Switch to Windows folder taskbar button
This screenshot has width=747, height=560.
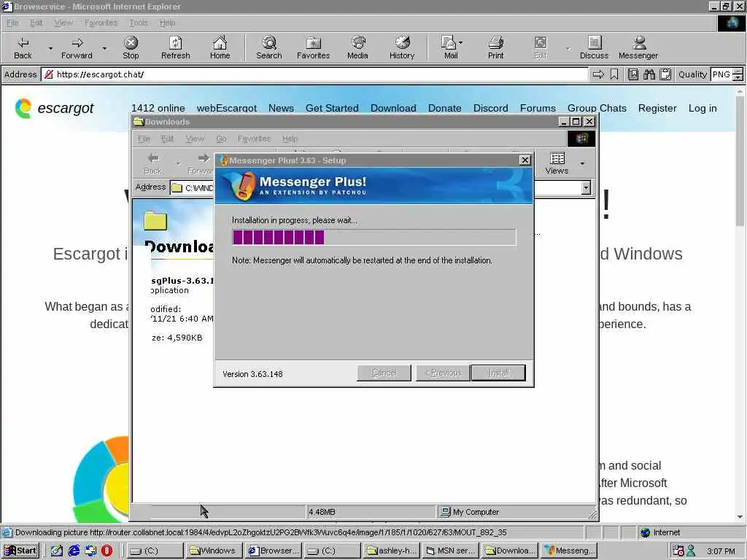[x=214, y=551]
